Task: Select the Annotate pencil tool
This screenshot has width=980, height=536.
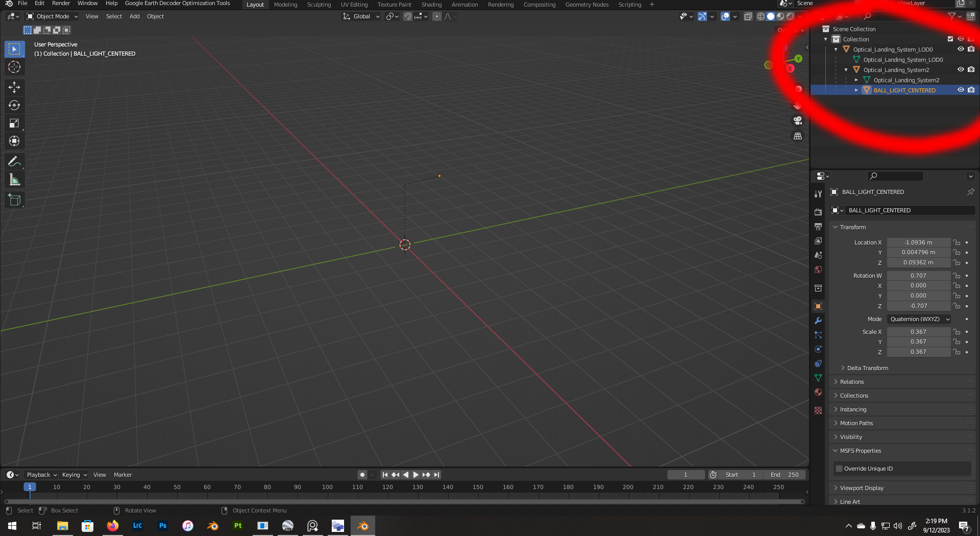Action: coord(14,162)
